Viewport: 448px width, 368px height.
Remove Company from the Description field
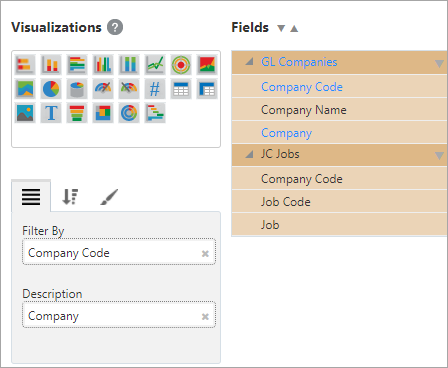click(x=205, y=316)
